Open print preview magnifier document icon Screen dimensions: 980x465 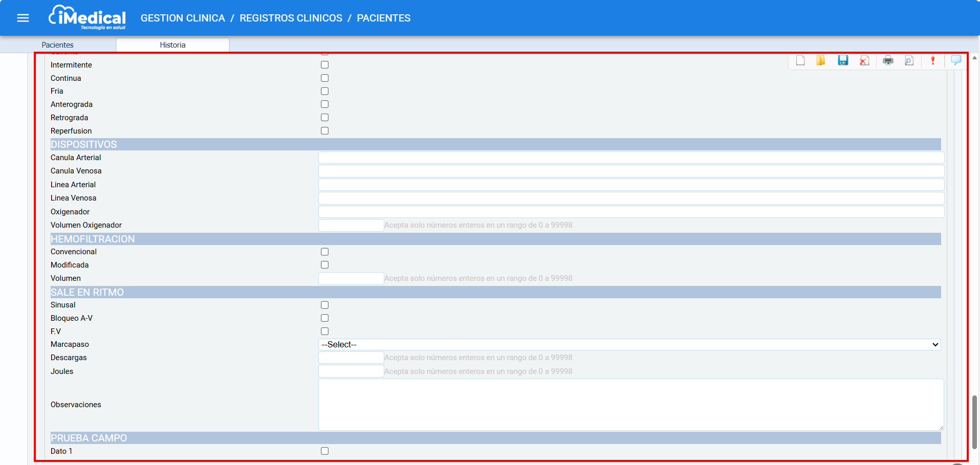pos(909,61)
